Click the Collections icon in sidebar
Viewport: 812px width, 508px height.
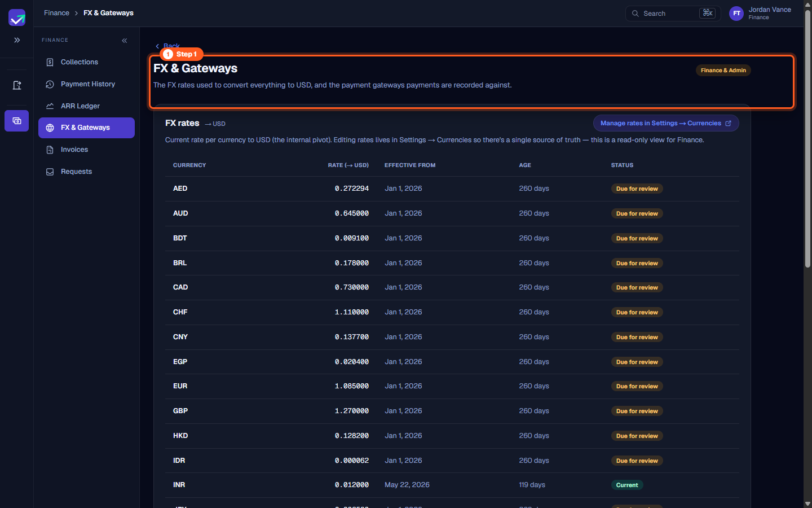pyautogui.click(x=50, y=62)
